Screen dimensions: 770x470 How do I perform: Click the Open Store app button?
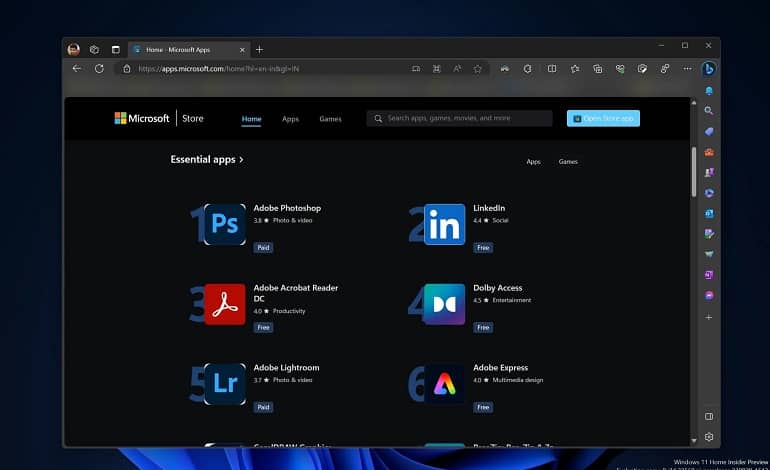point(603,118)
